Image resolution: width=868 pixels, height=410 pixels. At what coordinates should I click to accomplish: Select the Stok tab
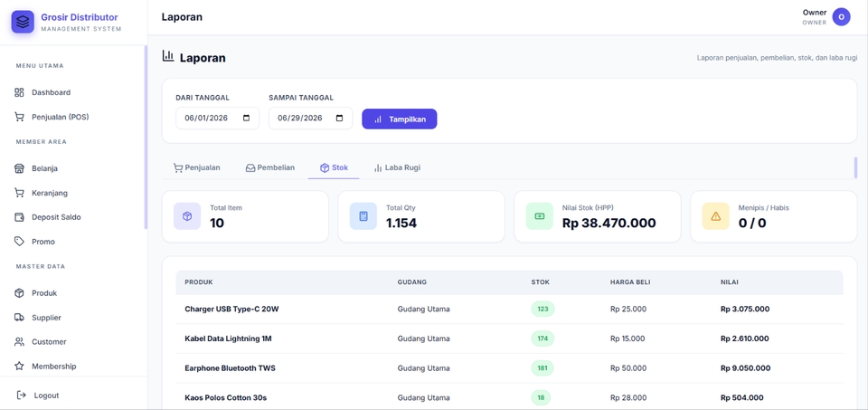click(334, 167)
